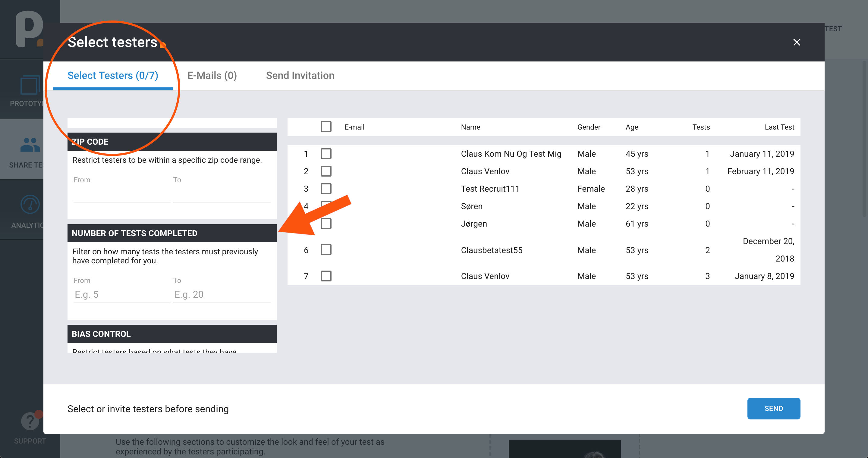Click the Bias Control filter header
The height and width of the screenshot is (458, 868).
(x=172, y=334)
